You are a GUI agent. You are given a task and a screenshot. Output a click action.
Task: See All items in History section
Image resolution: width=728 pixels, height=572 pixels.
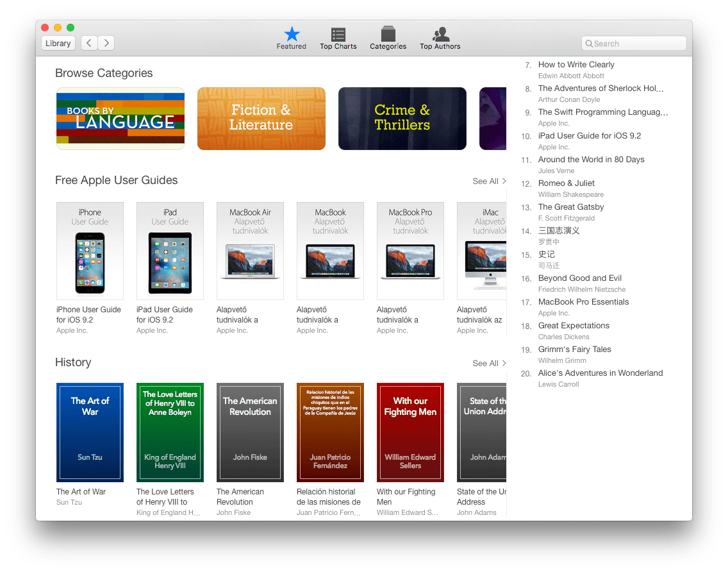click(488, 364)
